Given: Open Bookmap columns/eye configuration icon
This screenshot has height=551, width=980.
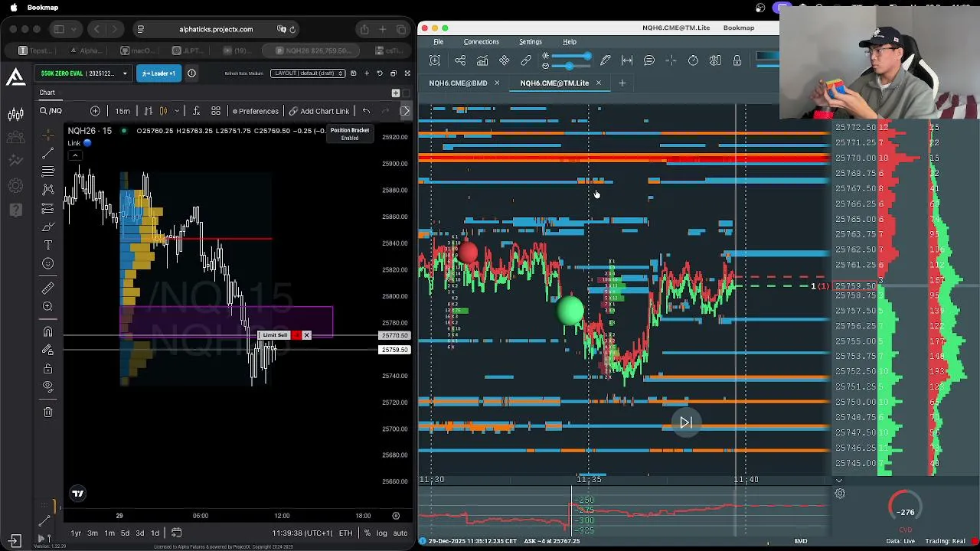Looking at the screenshot, I should (x=715, y=60).
